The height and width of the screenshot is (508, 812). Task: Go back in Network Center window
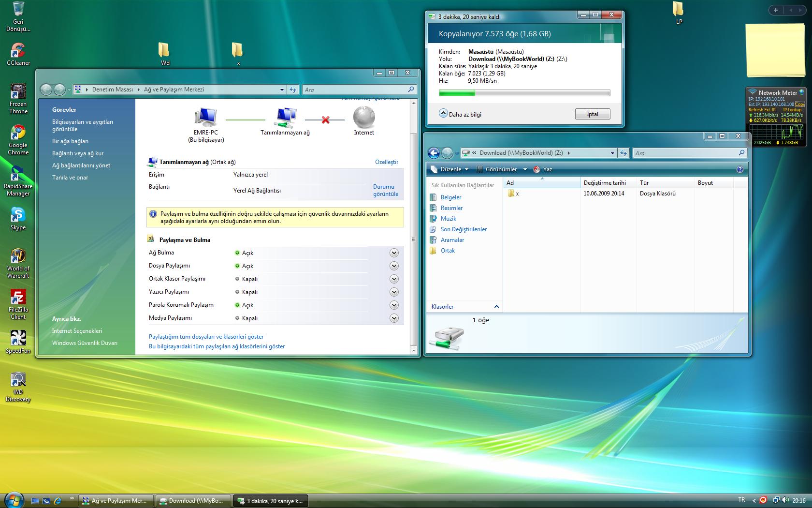click(x=46, y=90)
